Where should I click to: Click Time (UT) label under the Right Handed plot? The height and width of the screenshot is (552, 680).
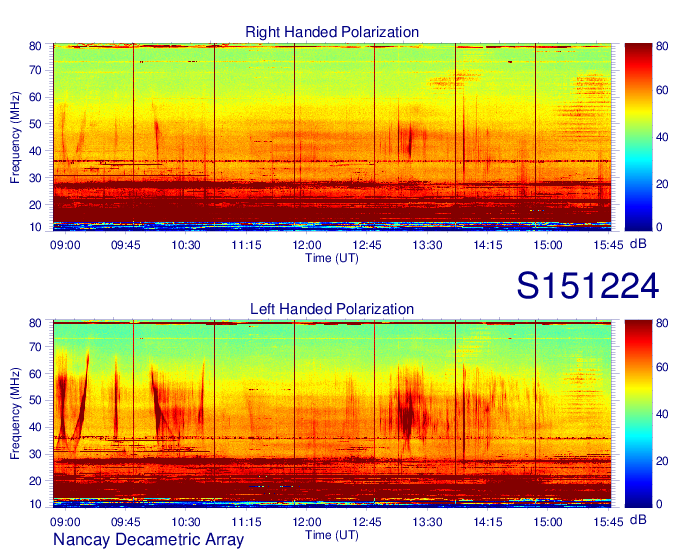[x=332, y=258]
